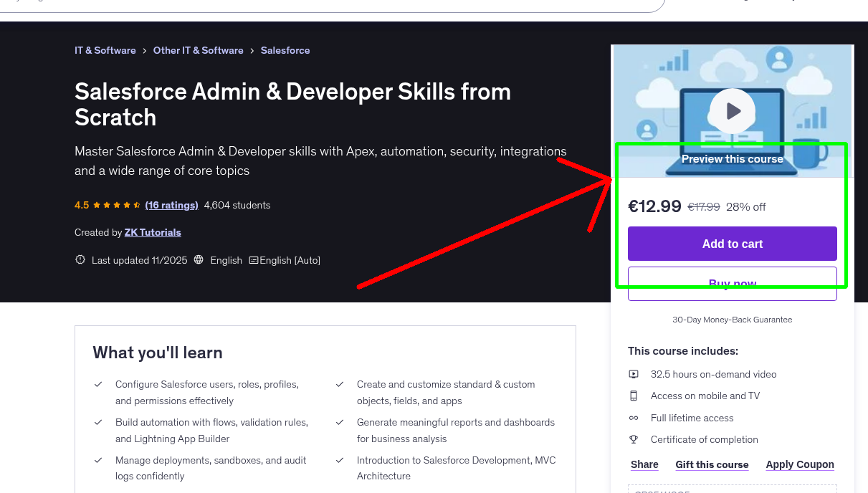Open Other IT & Software breadcrumb
This screenshot has width=868, height=493.
pyautogui.click(x=198, y=50)
